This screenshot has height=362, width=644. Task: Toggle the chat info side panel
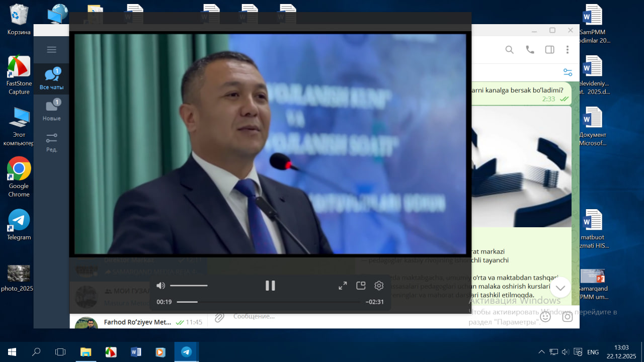[x=549, y=50]
